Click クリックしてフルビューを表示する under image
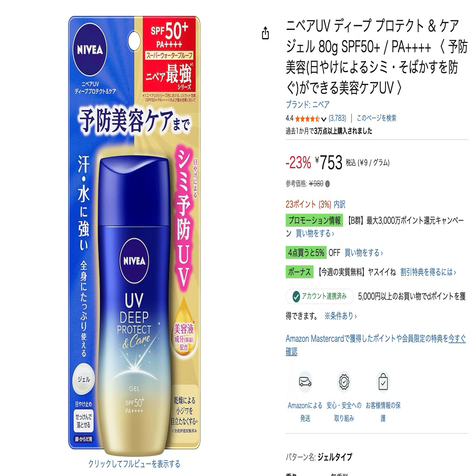The image size is (476, 476). coord(134,464)
